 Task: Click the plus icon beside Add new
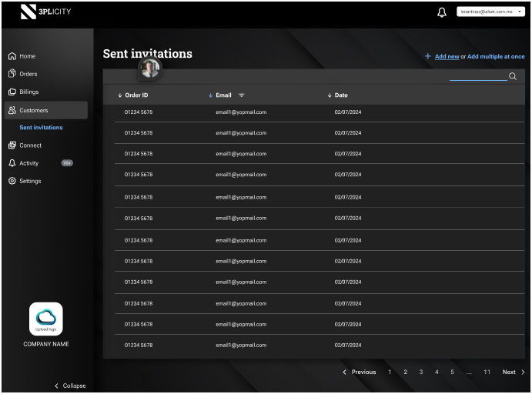428,56
